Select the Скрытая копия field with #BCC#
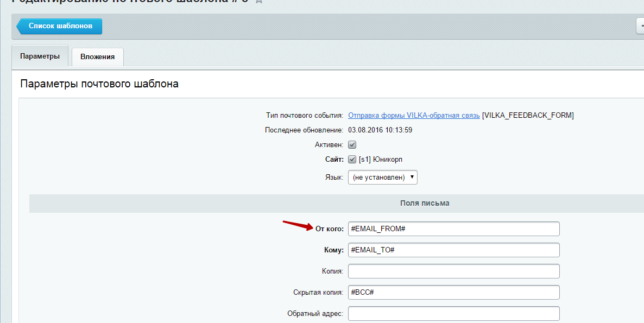 (453, 293)
